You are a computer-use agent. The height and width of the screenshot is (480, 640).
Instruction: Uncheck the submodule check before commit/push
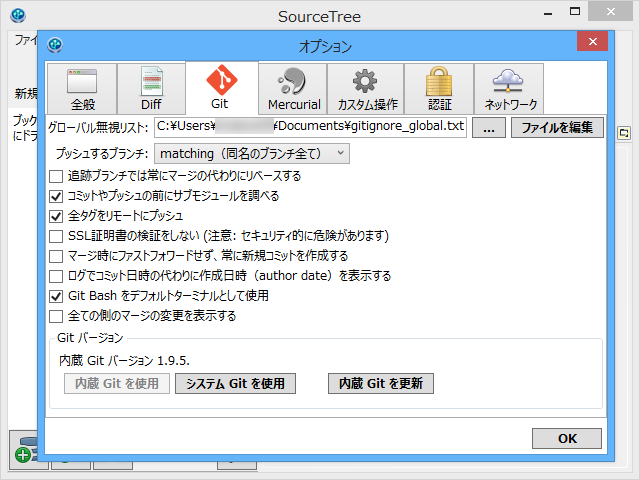56,196
